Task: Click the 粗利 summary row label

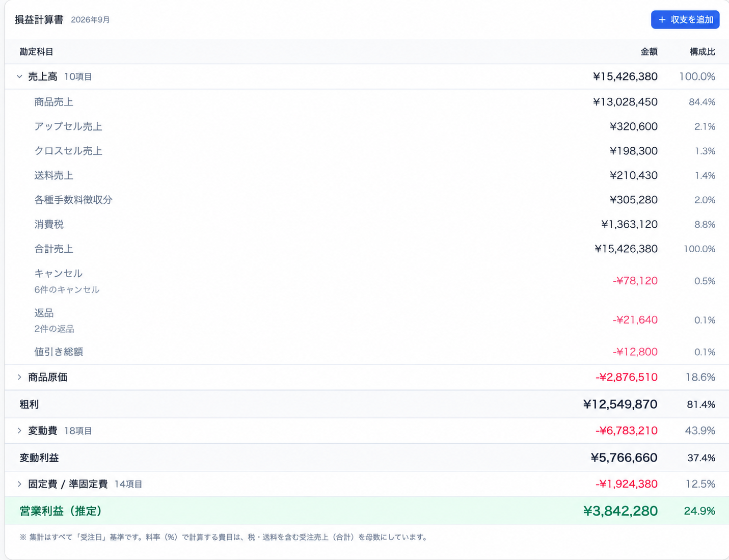Action: pyautogui.click(x=29, y=404)
